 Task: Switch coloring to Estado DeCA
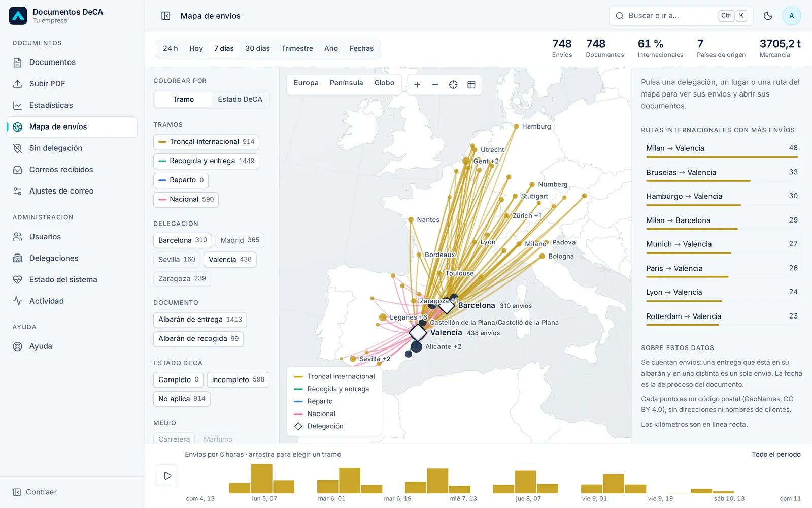click(x=240, y=99)
